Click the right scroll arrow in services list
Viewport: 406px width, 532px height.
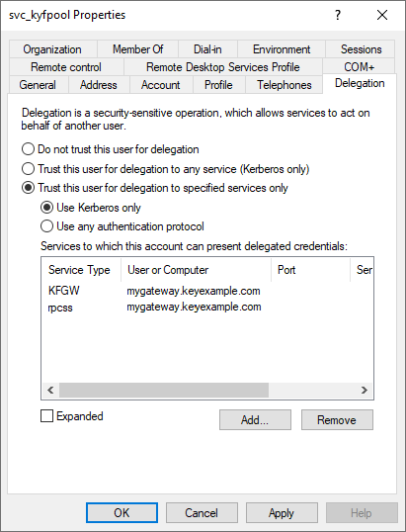pyautogui.click(x=365, y=390)
